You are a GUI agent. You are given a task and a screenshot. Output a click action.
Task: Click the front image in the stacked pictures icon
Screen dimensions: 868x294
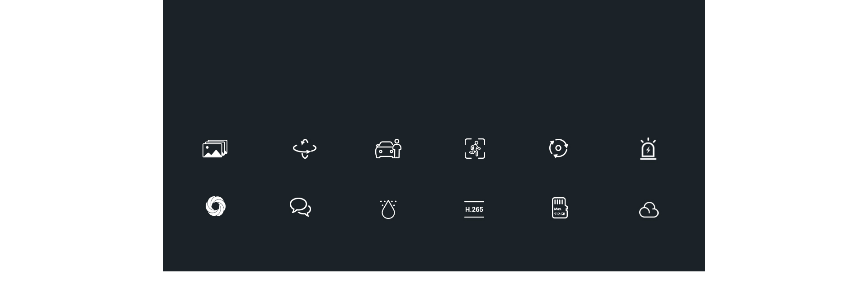pyautogui.click(x=212, y=150)
